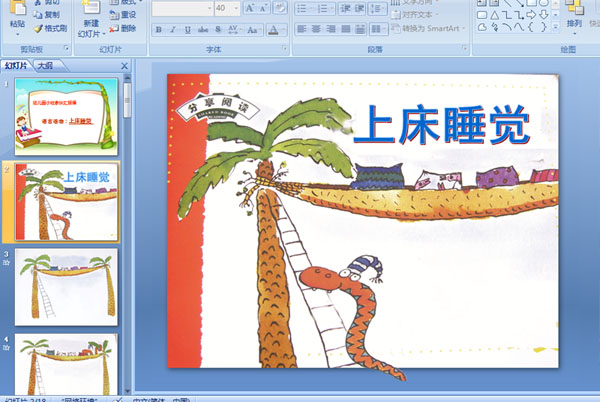Switch to the Outline (大纲) tab
This screenshot has height=402, width=600.
(46, 65)
